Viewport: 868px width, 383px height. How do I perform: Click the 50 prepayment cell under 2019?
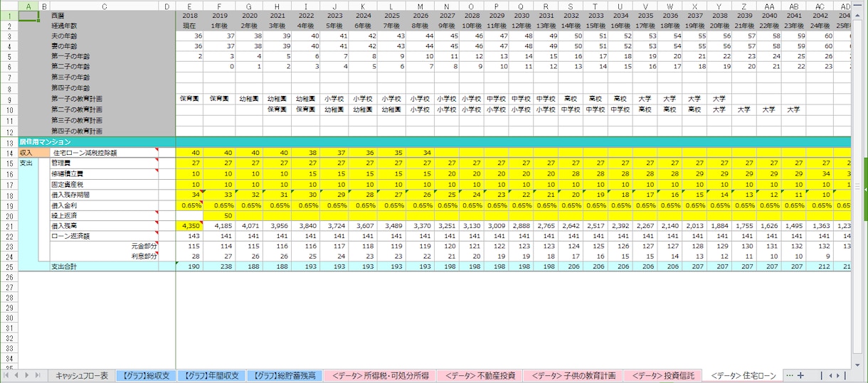click(220, 215)
